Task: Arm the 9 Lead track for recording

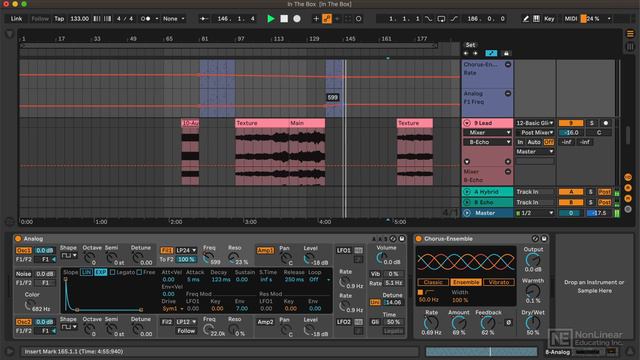Action: 606,123
